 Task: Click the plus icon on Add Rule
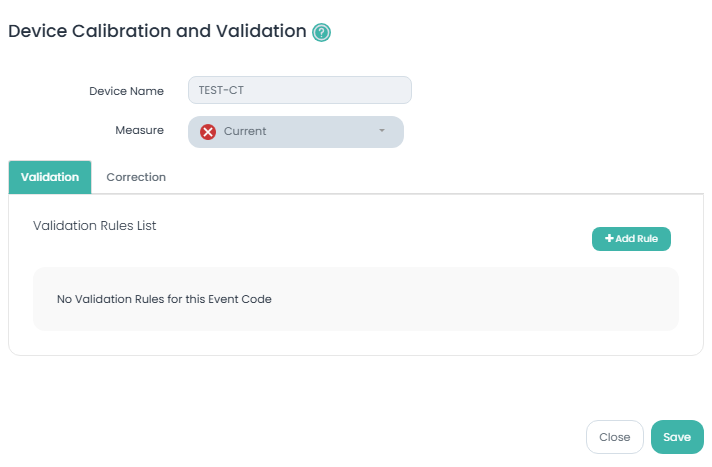click(609, 239)
